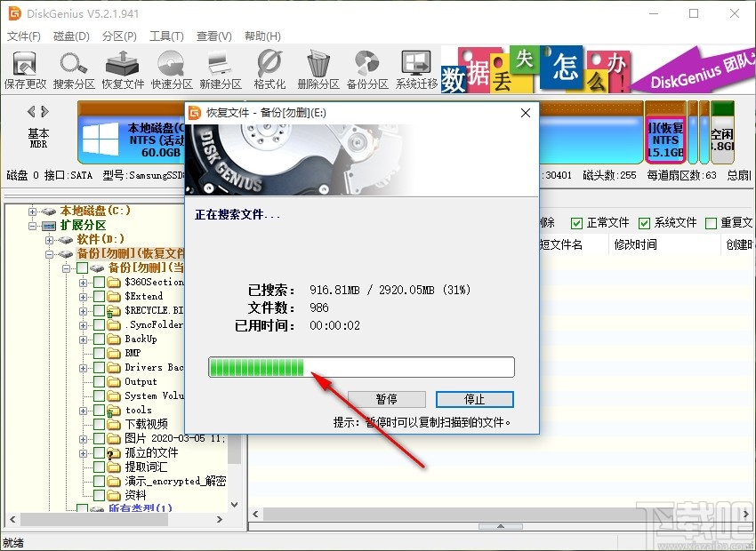Viewport: 756px width, 551px height.
Task: Select the 空闲 free space block
Action: click(x=722, y=132)
